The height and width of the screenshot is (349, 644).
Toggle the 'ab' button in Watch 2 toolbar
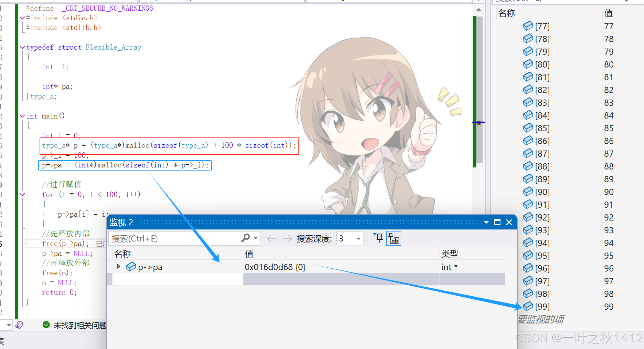[394, 238]
